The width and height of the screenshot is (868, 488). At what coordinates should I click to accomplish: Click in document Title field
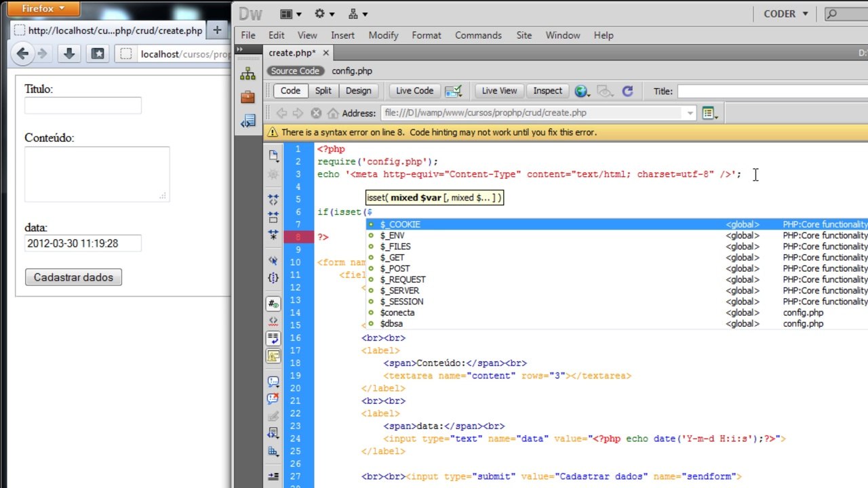(772, 91)
